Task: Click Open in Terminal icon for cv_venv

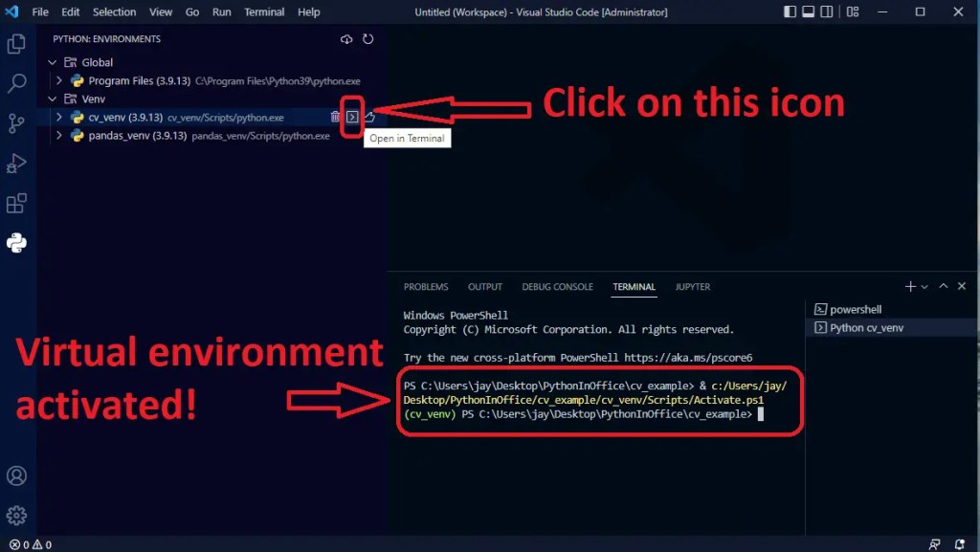Action: 352,117
